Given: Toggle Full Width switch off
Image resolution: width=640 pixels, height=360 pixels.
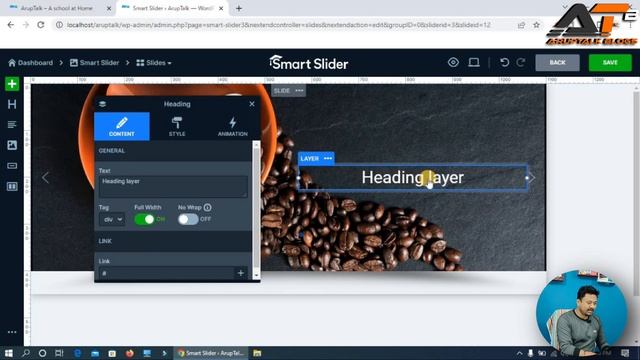Looking at the screenshot, I should pyautogui.click(x=144, y=220).
